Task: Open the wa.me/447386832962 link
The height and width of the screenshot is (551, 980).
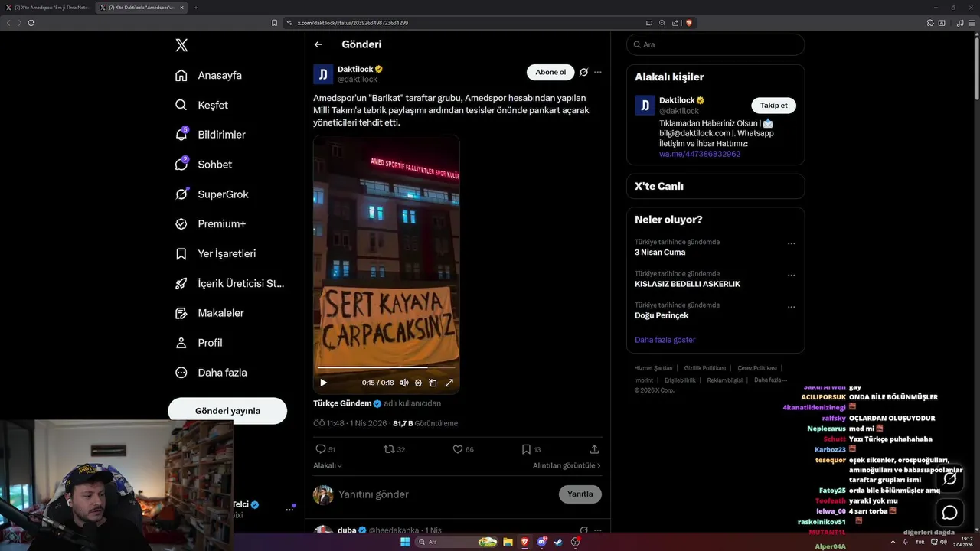Action: (700, 154)
